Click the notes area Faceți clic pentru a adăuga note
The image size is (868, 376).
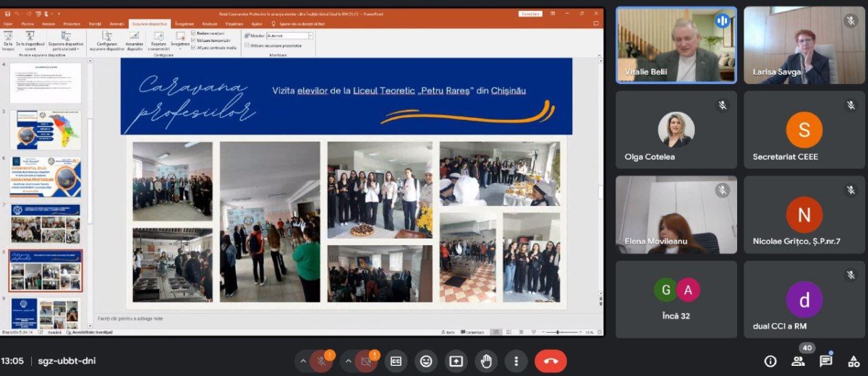[x=131, y=318]
